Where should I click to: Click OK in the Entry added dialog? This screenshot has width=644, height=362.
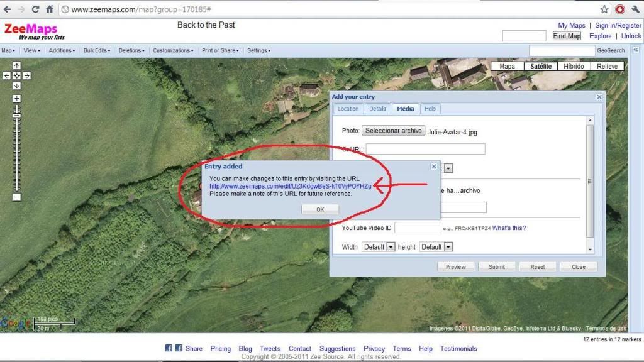tap(320, 209)
